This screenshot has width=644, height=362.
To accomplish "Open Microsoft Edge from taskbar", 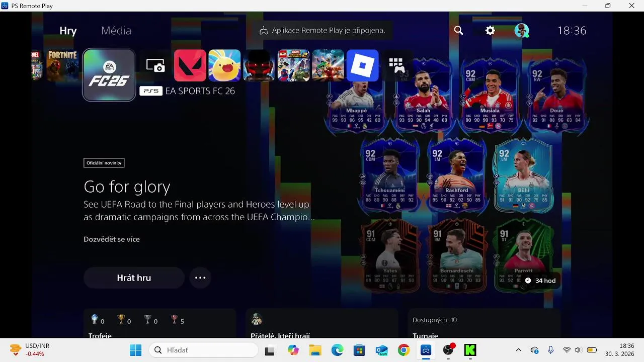I will pos(337,350).
